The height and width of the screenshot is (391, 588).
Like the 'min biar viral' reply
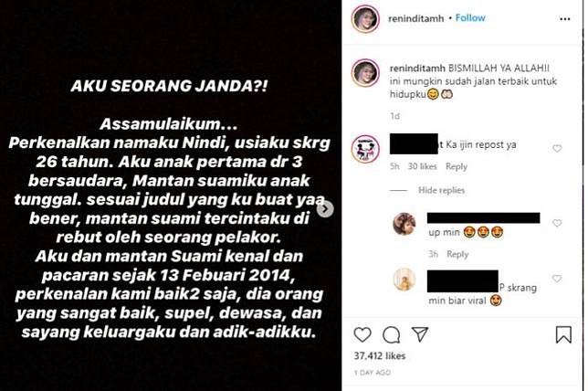pyautogui.click(x=557, y=279)
